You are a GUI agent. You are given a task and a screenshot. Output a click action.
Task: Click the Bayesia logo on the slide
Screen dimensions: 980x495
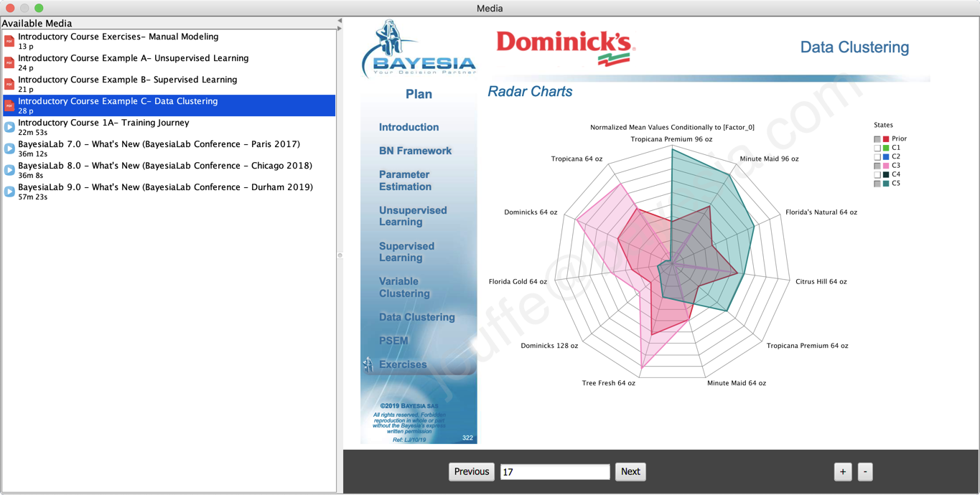[x=419, y=49]
